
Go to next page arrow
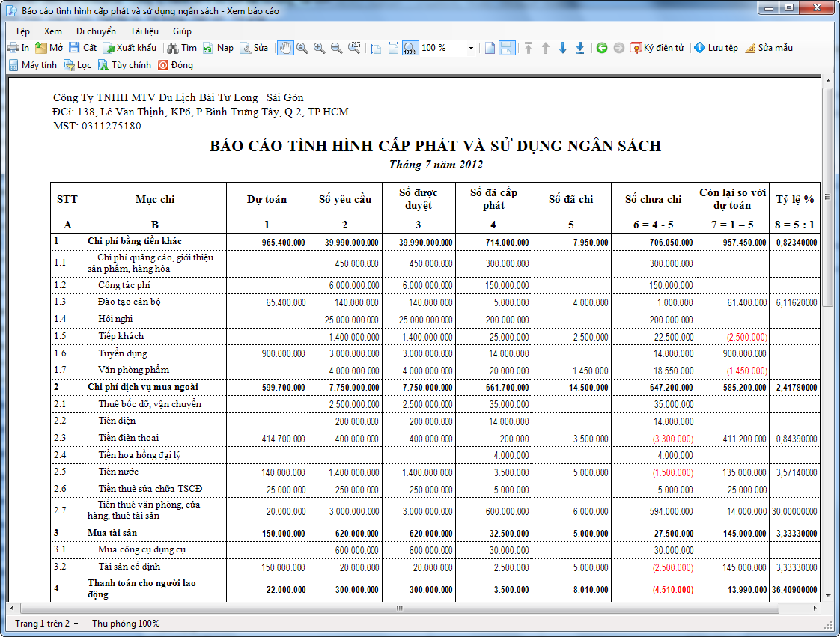point(562,48)
